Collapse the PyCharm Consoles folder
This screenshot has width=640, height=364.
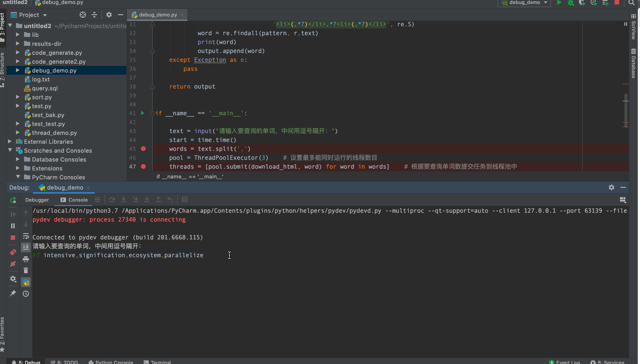tap(18, 177)
